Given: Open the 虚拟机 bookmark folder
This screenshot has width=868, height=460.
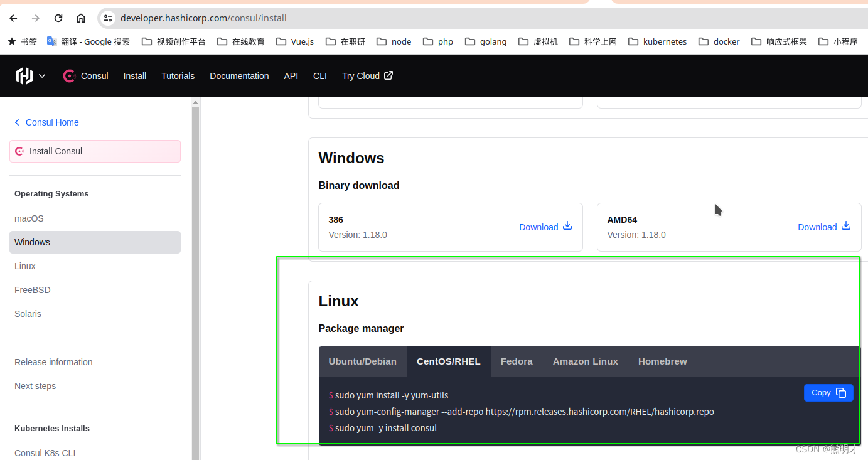Looking at the screenshot, I should click(x=538, y=41).
